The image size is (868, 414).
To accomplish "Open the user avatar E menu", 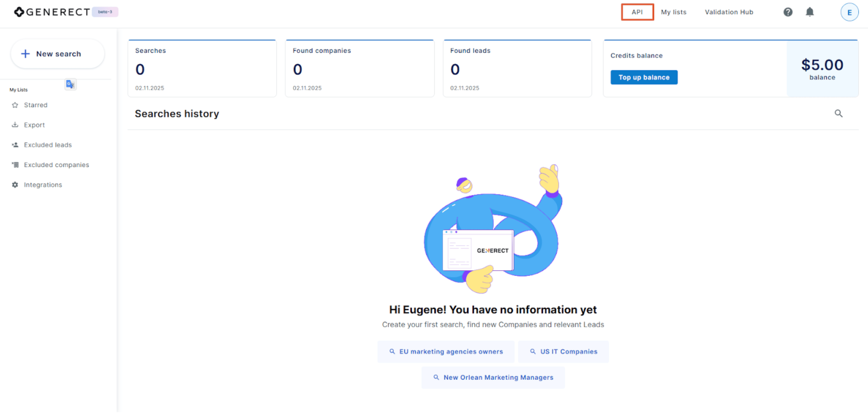I will point(849,12).
